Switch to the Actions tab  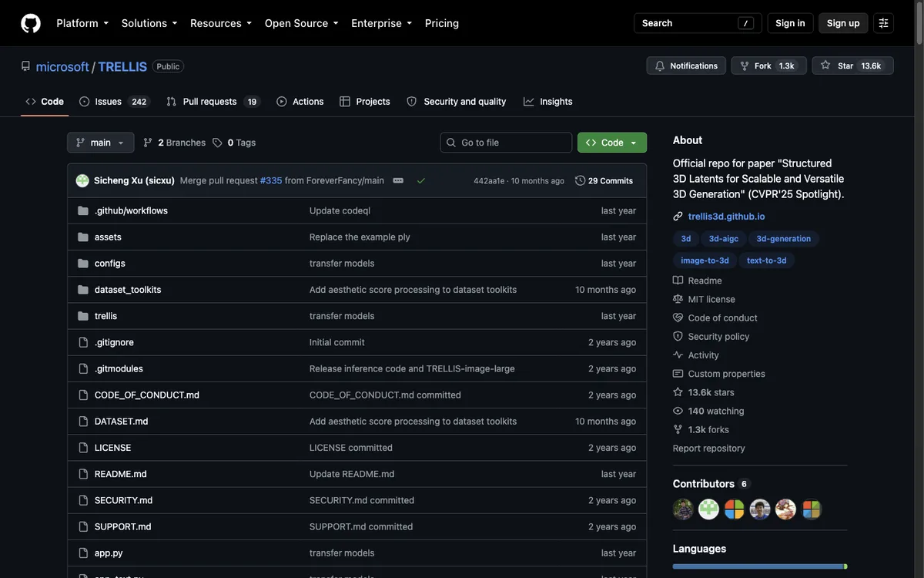click(x=300, y=102)
